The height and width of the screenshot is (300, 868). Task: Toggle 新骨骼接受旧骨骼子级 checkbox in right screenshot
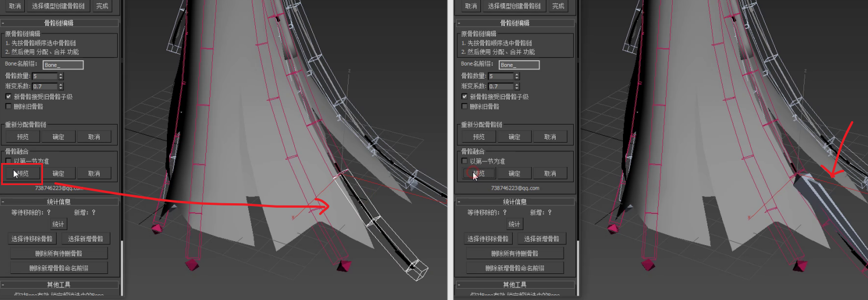pyautogui.click(x=465, y=97)
